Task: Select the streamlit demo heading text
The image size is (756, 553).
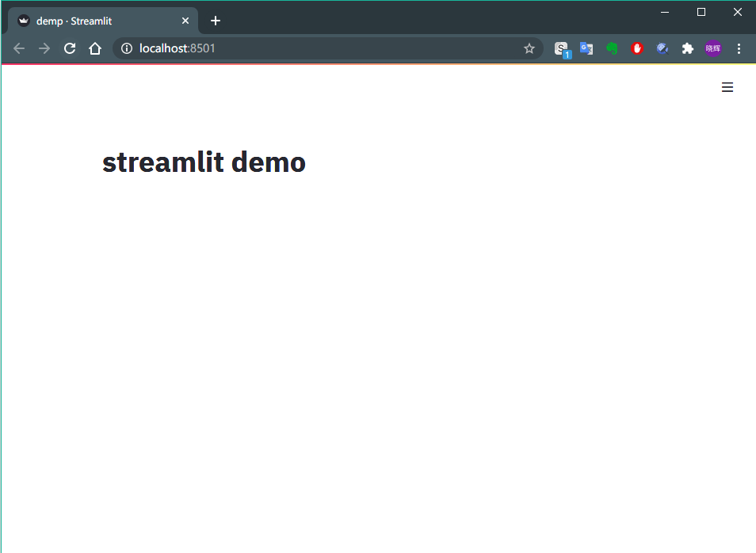Action: tap(204, 162)
